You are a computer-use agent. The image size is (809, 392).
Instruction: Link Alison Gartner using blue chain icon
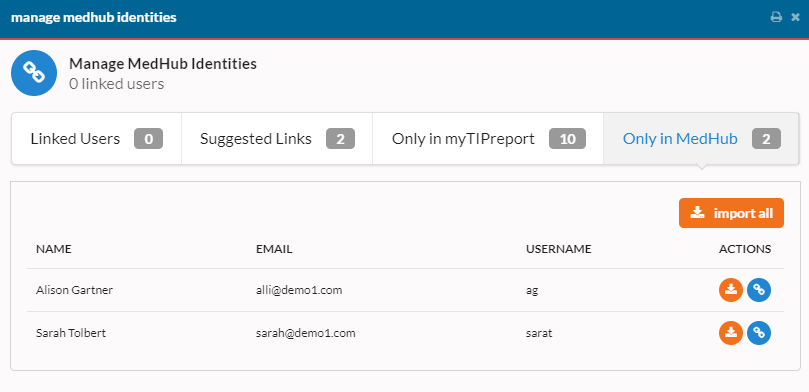[x=759, y=290]
